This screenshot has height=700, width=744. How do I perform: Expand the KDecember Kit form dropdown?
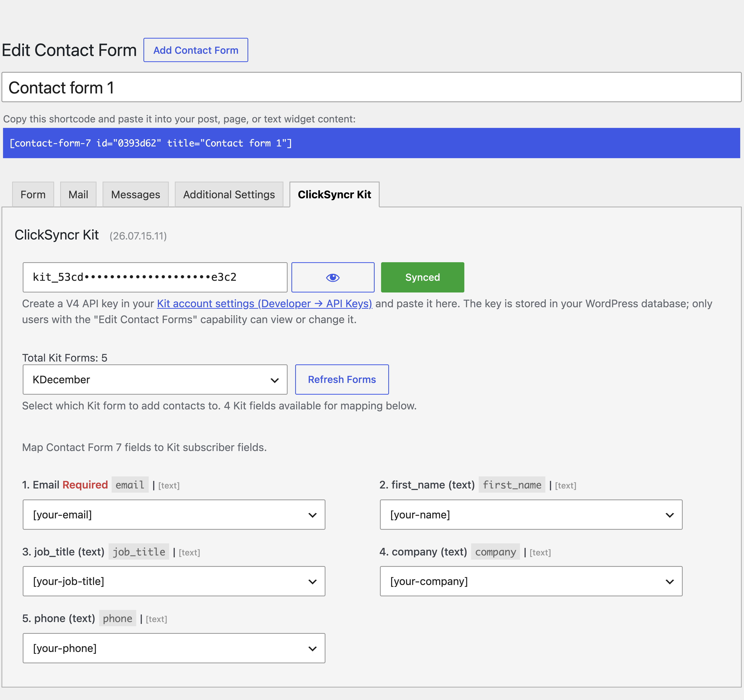click(x=155, y=379)
